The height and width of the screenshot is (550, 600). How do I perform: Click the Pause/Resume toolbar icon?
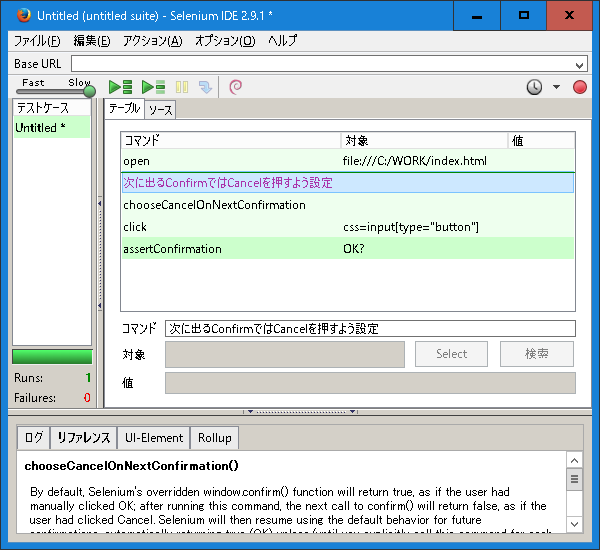point(182,87)
